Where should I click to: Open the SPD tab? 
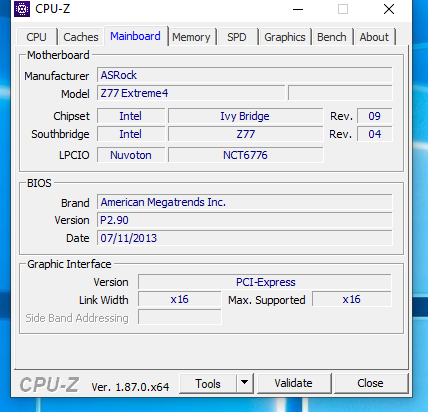(237, 37)
